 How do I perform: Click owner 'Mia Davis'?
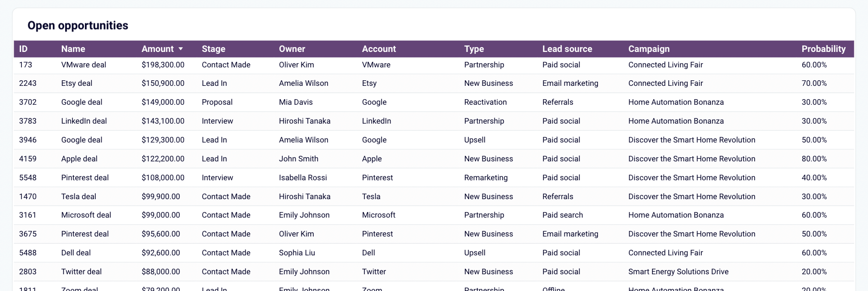pyautogui.click(x=296, y=102)
